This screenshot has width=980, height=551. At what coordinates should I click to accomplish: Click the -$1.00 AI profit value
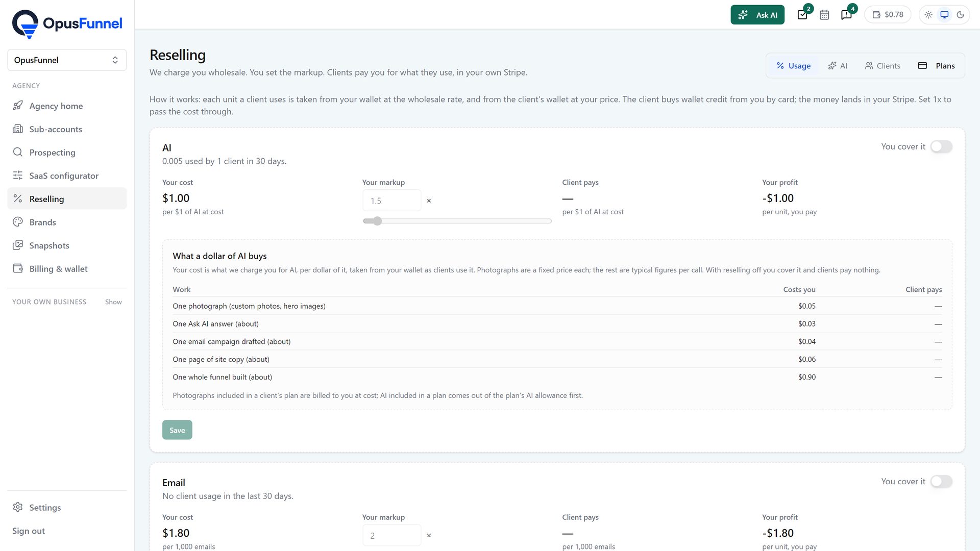click(x=778, y=198)
